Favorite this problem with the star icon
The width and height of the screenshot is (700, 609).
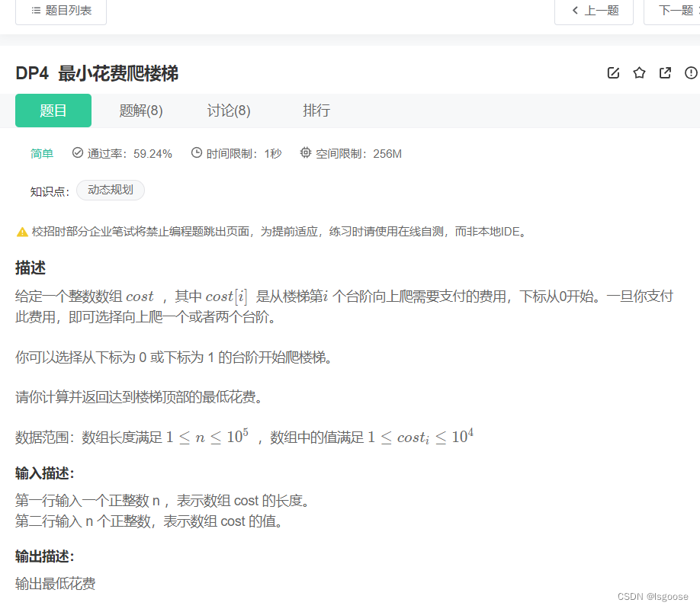639,73
